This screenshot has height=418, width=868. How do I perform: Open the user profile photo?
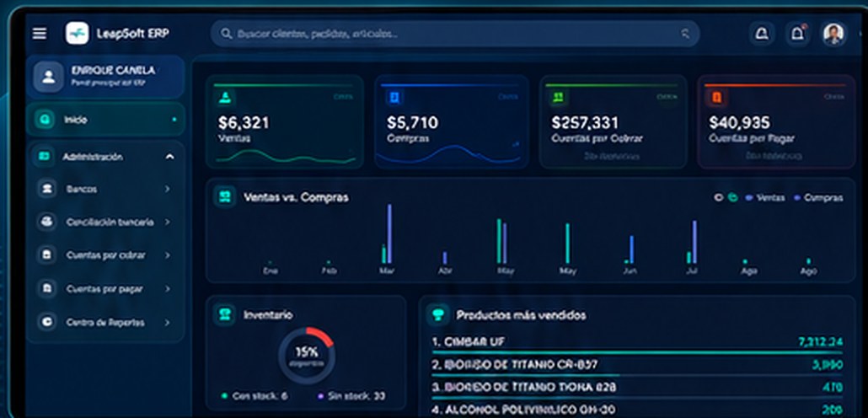tap(833, 34)
